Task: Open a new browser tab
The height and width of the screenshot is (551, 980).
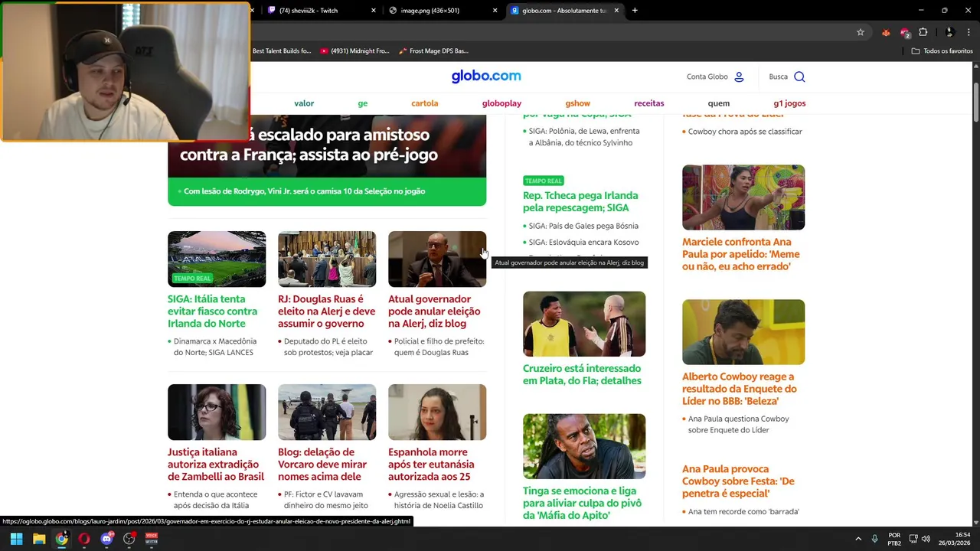Action: tap(635, 11)
